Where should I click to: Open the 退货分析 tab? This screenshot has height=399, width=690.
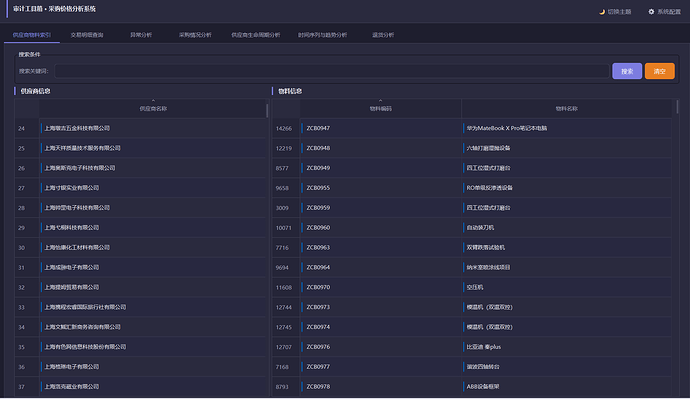click(x=383, y=35)
